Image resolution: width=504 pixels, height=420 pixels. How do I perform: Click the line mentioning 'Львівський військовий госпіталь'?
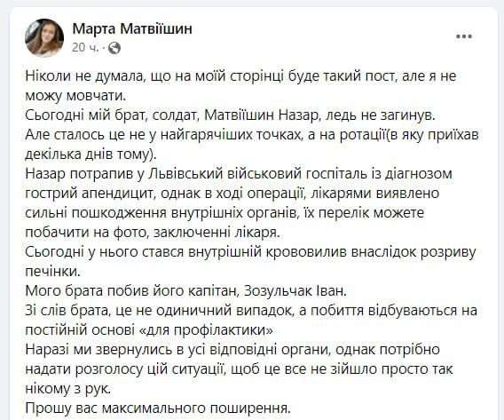tap(239, 174)
